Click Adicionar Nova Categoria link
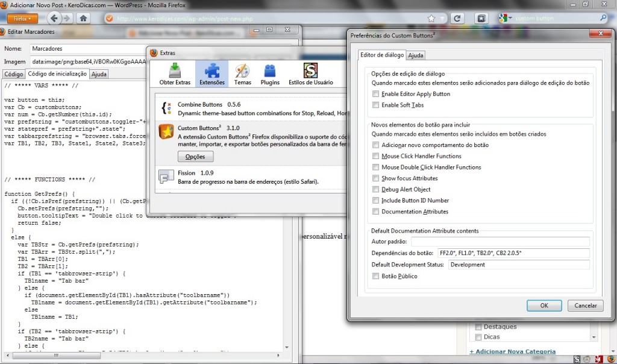The width and height of the screenshot is (617, 364). click(512, 351)
